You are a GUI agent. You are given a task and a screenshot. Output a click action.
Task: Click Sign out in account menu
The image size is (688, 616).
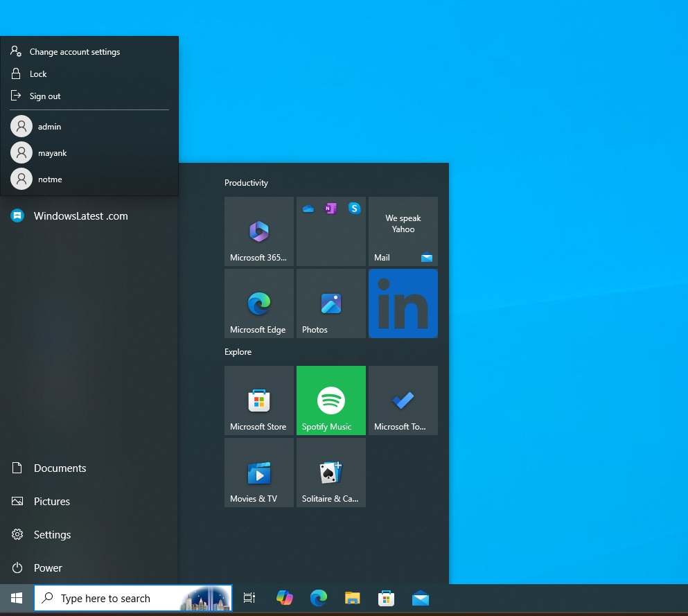point(45,96)
